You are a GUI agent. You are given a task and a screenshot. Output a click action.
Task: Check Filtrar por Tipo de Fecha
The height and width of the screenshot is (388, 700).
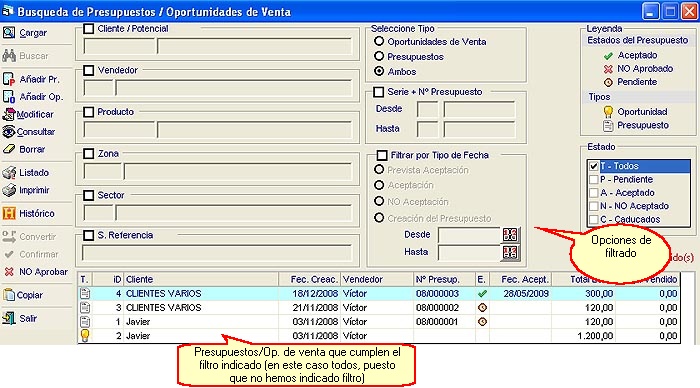coord(382,155)
